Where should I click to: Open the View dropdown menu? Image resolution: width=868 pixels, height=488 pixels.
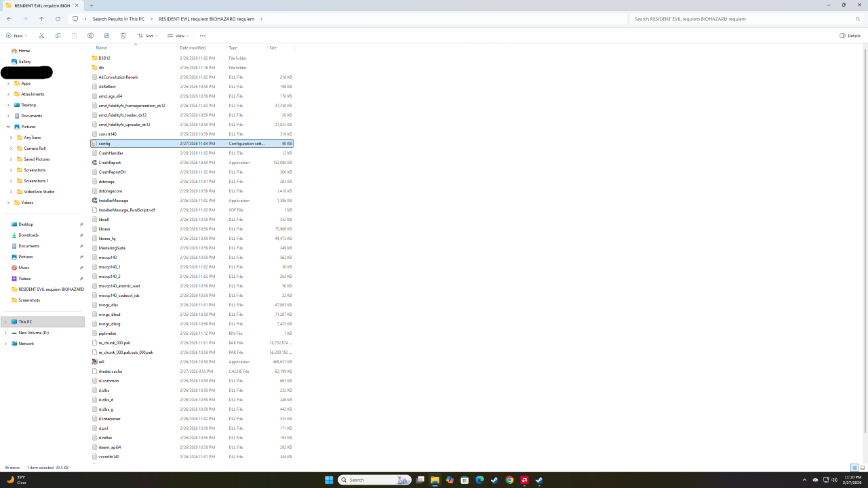pos(177,36)
